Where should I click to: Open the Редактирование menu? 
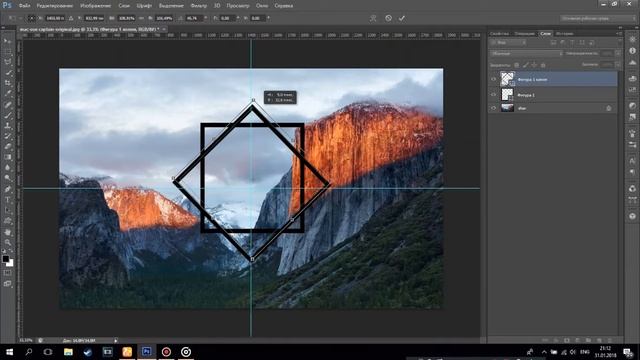click(x=55, y=6)
